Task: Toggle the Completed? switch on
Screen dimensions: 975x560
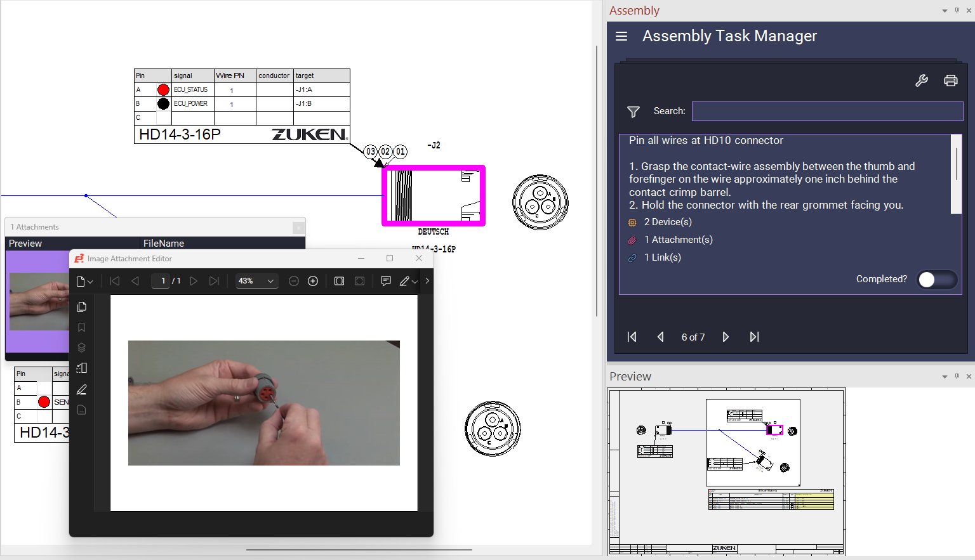Action: tap(936, 280)
